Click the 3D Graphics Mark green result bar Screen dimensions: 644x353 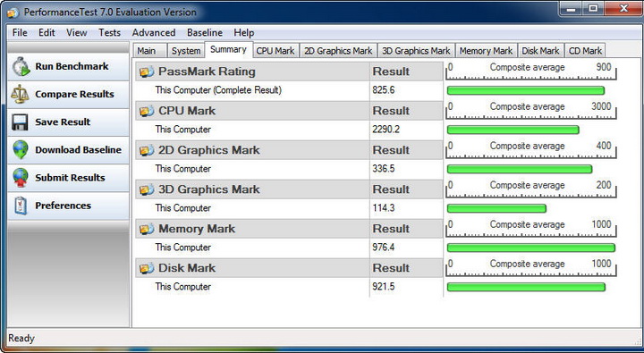[496, 208]
